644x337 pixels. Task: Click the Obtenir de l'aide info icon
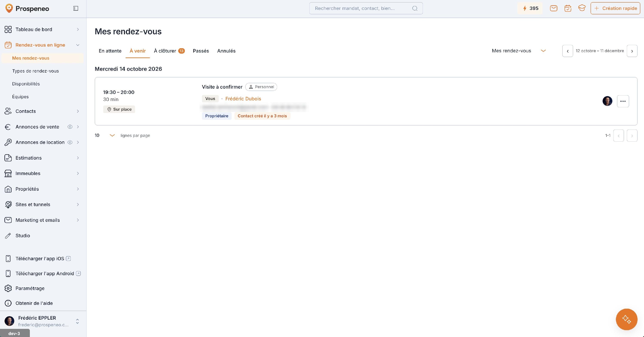tap(8, 303)
